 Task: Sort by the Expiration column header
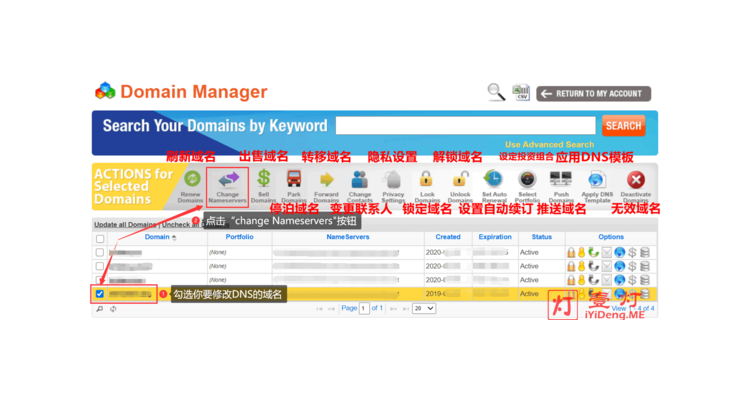tap(495, 237)
